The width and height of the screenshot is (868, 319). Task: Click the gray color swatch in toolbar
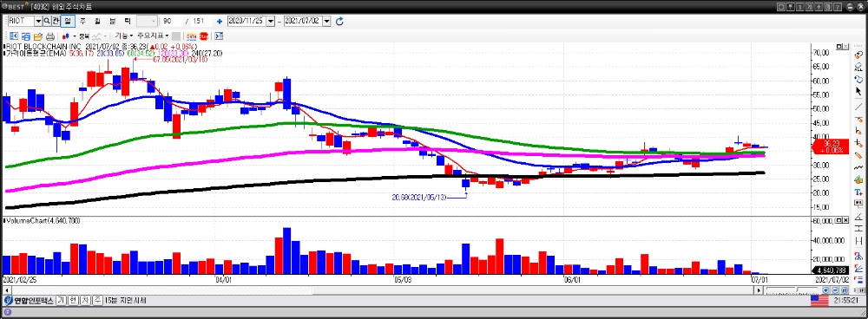pyautogui.click(x=175, y=36)
